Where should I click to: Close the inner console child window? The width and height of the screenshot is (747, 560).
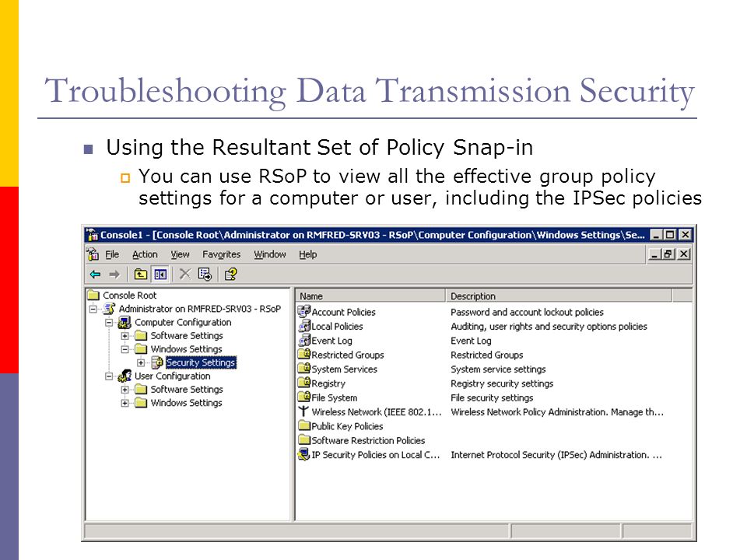click(684, 254)
